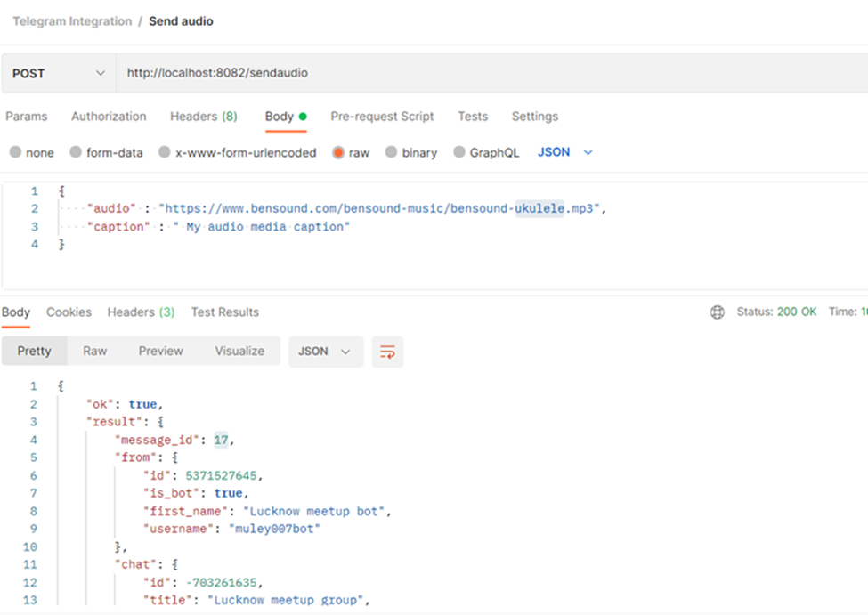This screenshot has width=868, height=615.
Task: Click the request URL input field
Action: tap(490, 73)
